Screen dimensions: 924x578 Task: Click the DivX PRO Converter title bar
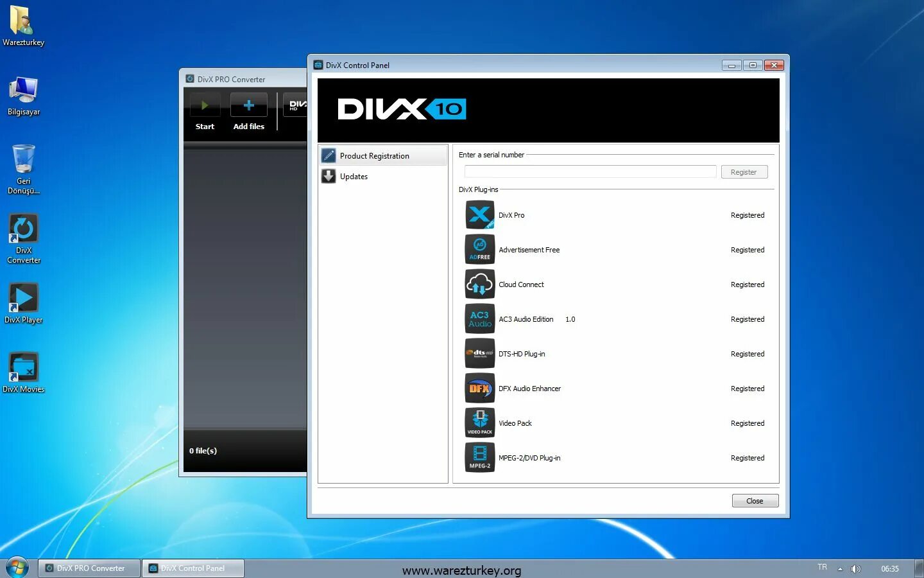(x=244, y=79)
